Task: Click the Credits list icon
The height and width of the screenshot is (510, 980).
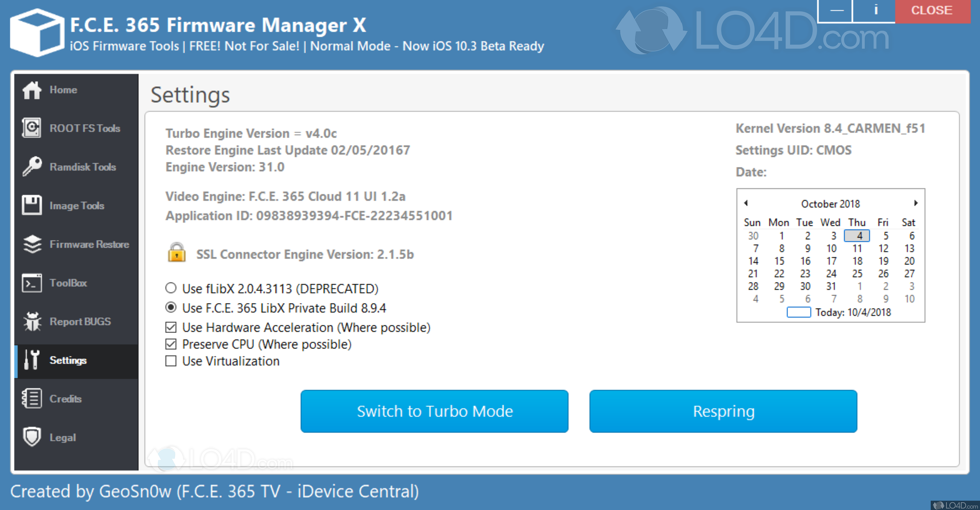Action: (32, 399)
